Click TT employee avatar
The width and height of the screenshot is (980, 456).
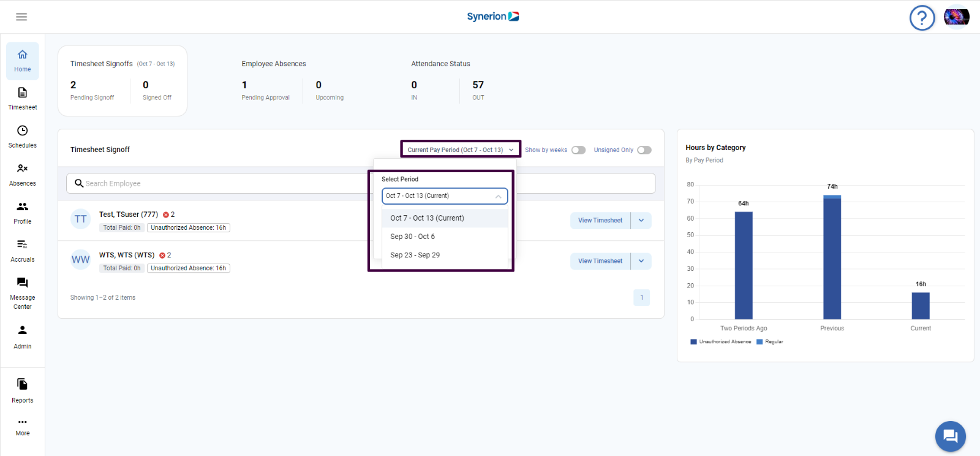coord(81,219)
